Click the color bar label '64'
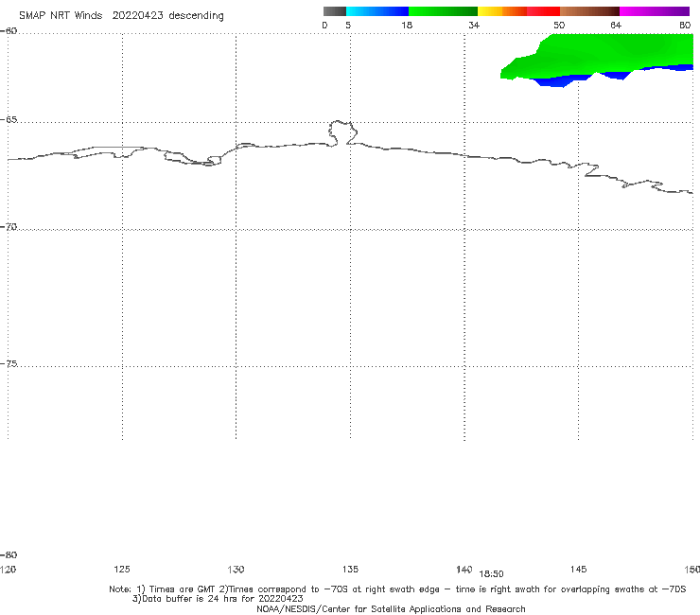The height and width of the screenshot is (615, 700). click(616, 25)
